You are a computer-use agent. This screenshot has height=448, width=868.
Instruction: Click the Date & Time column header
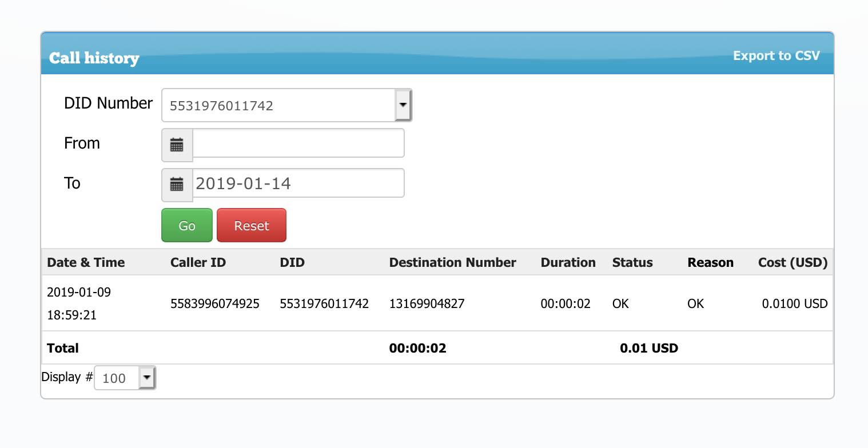point(86,262)
